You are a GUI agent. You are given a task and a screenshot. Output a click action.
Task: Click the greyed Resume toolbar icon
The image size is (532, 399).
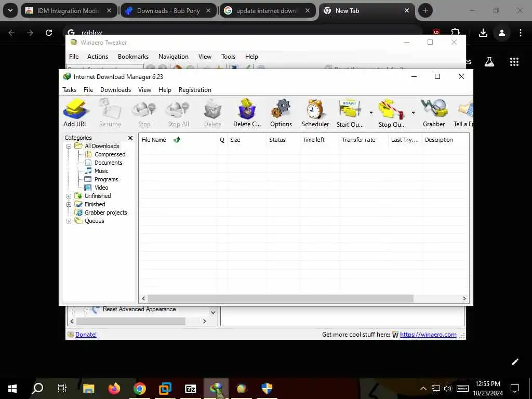point(110,113)
